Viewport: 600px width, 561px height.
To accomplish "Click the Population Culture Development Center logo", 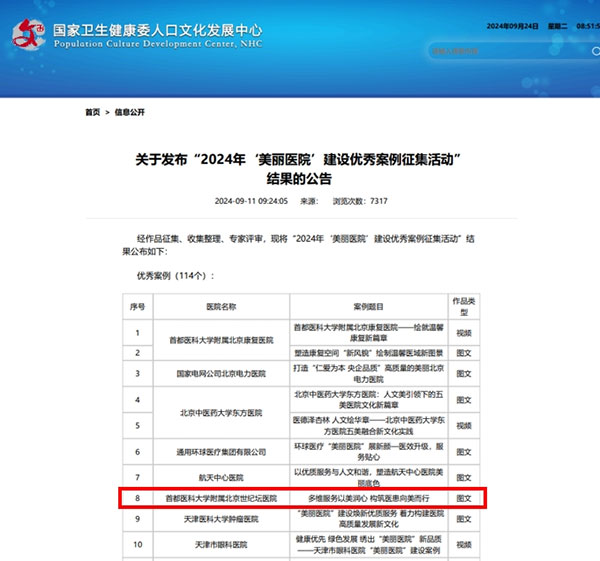I will 28,35.
